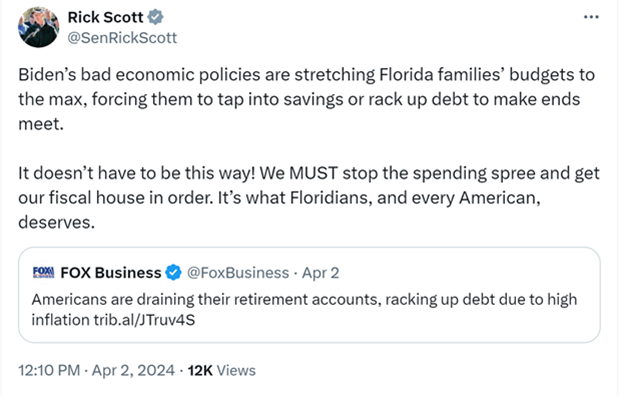Open the trib.al/JTruv4S link
This screenshot has width=626, height=396.
[145, 320]
